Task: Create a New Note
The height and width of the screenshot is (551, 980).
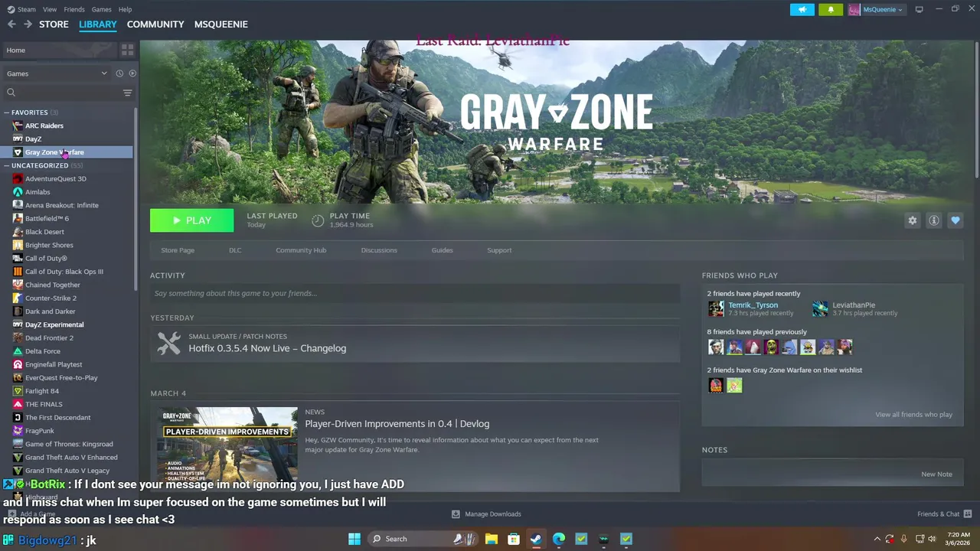Action: point(936,474)
